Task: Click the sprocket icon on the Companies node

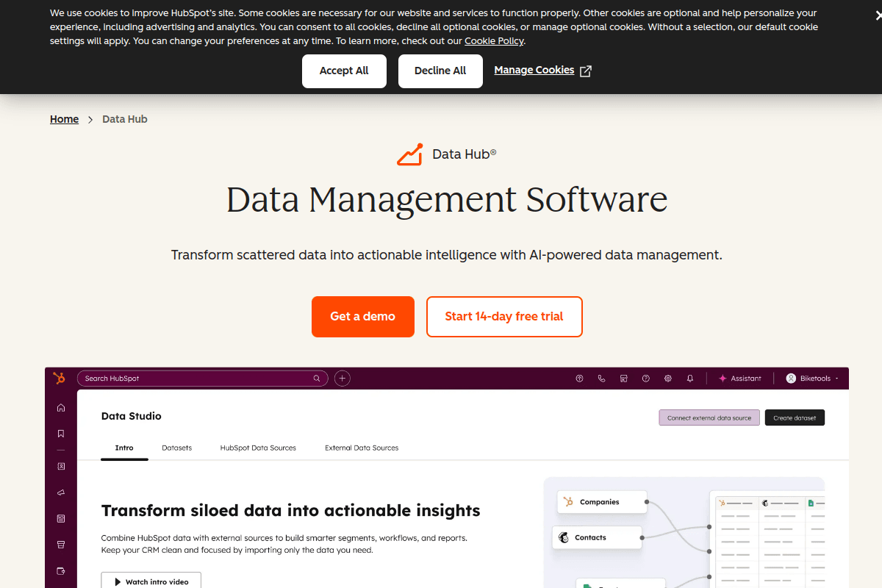Action: click(x=568, y=502)
